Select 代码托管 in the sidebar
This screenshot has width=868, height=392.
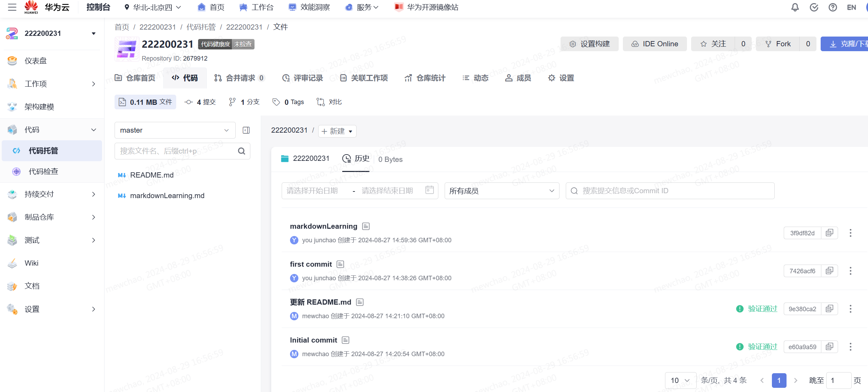pos(52,151)
